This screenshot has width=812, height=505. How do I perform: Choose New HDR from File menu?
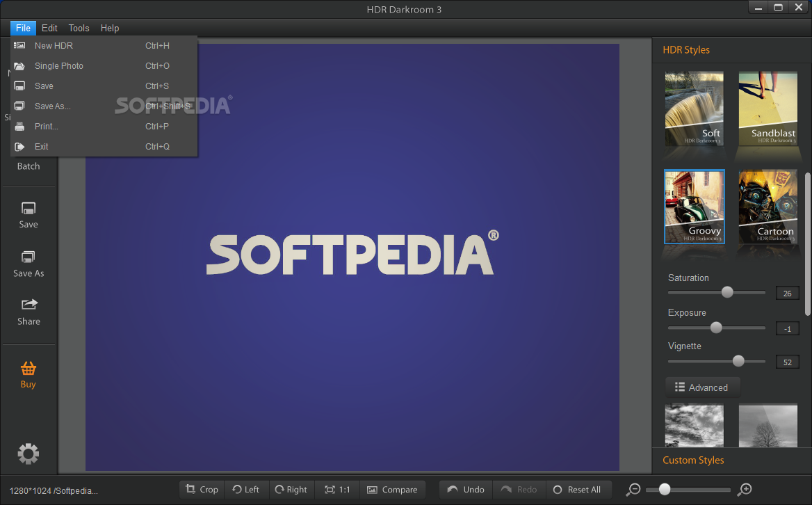click(104, 46)
